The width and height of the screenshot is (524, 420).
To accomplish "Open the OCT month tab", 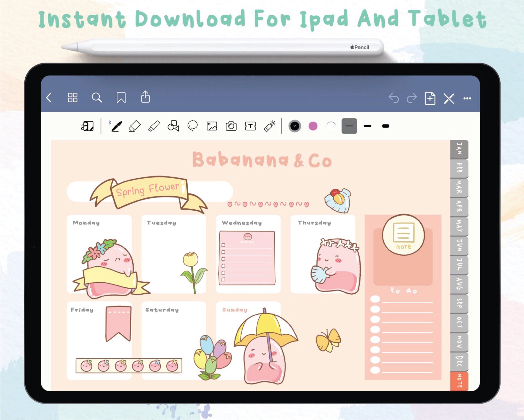I will click(x=459, y=323).
